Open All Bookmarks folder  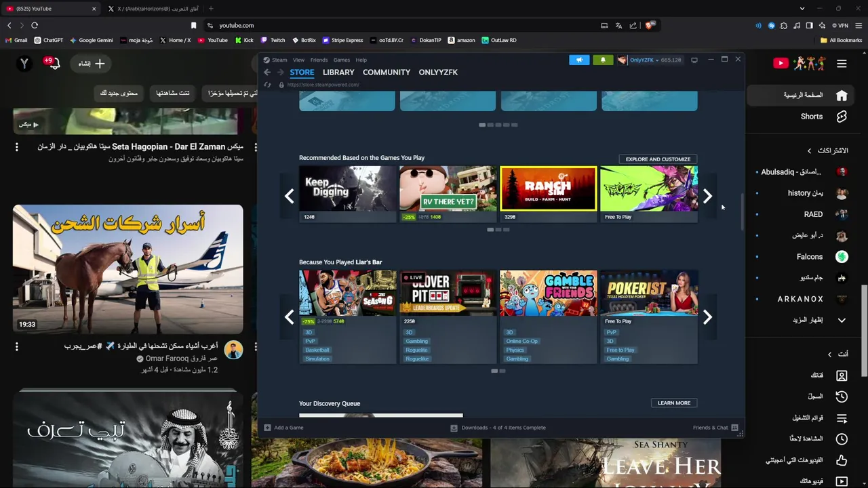pyautogui.click(x=841, y=41)
